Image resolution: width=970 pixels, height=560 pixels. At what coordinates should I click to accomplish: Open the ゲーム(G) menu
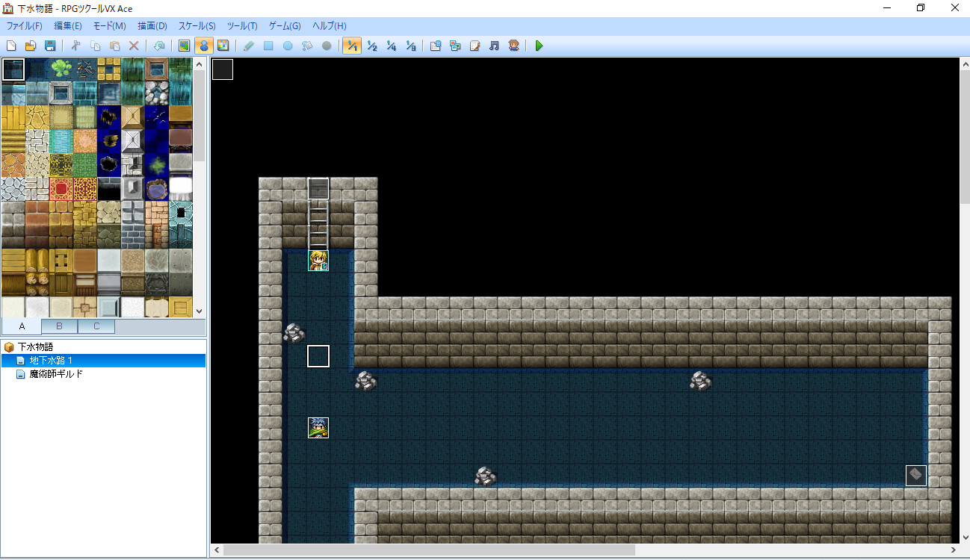click(x=285, y=26)
